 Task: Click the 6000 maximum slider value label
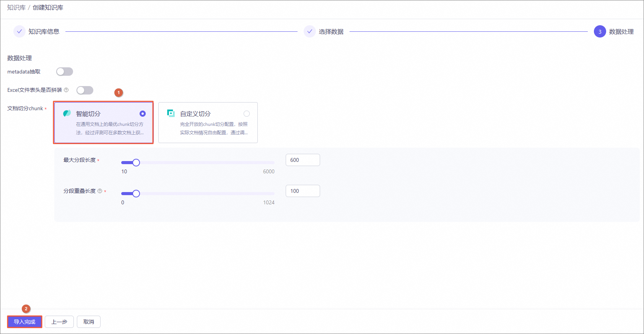coord(269,171)
